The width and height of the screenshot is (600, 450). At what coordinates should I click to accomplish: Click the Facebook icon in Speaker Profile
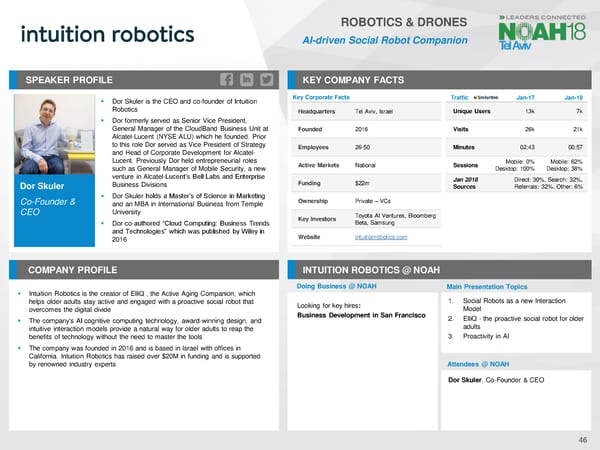pos(226,79)
